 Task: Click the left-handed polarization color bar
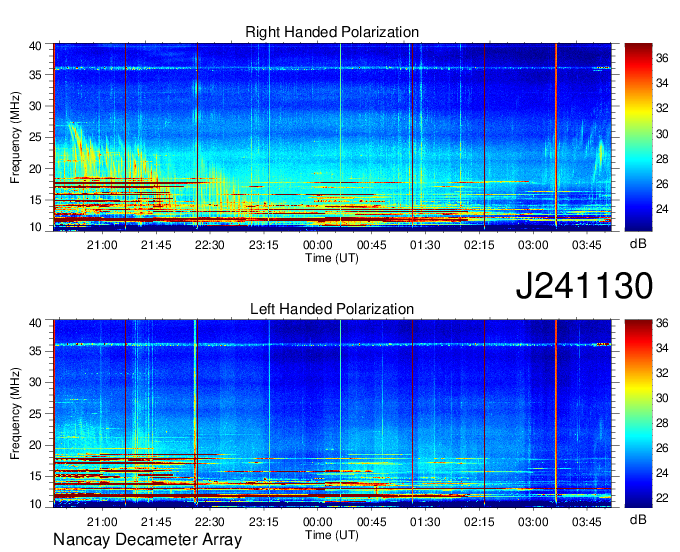[638, 414]
